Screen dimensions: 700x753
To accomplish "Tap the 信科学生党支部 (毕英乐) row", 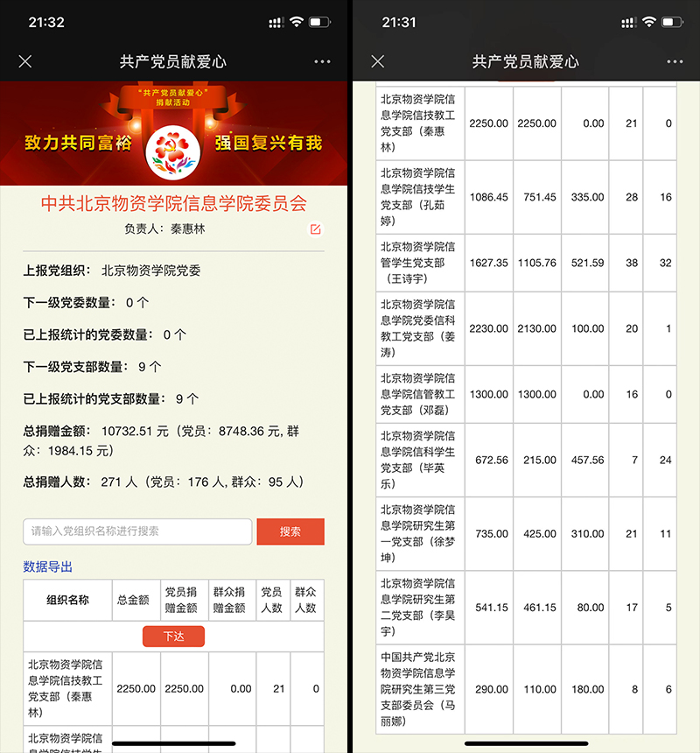I will tap(418, 460).
